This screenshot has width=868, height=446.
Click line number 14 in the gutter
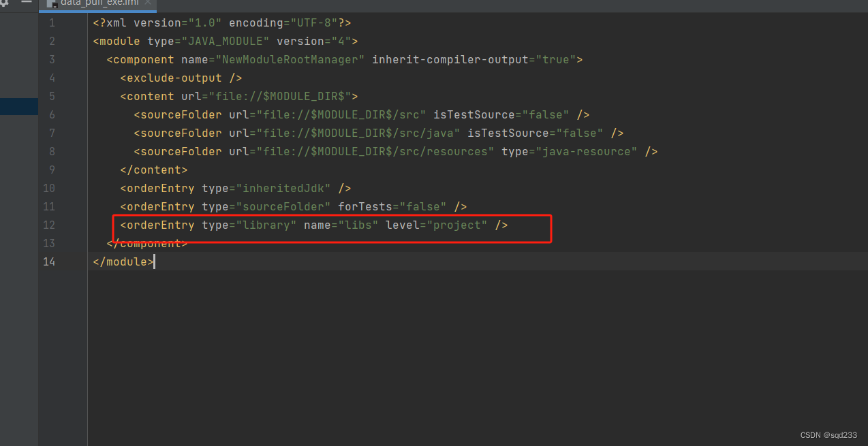49,261
